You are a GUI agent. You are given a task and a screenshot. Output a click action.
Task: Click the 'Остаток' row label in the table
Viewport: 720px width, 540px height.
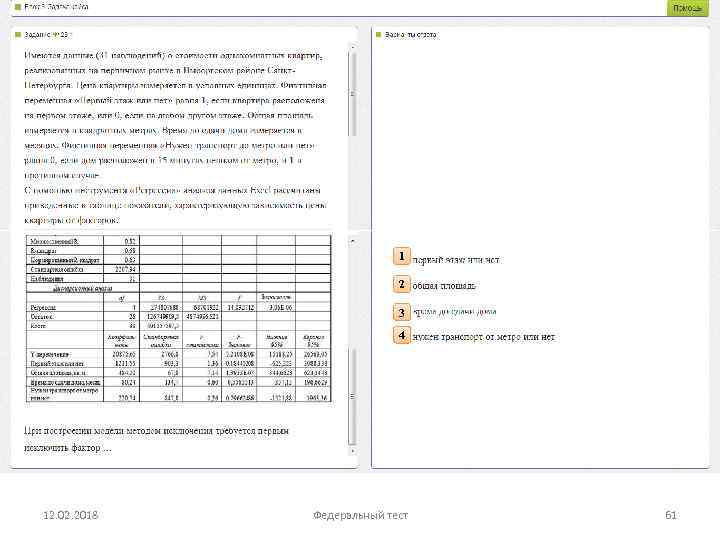tap(42, 317)
